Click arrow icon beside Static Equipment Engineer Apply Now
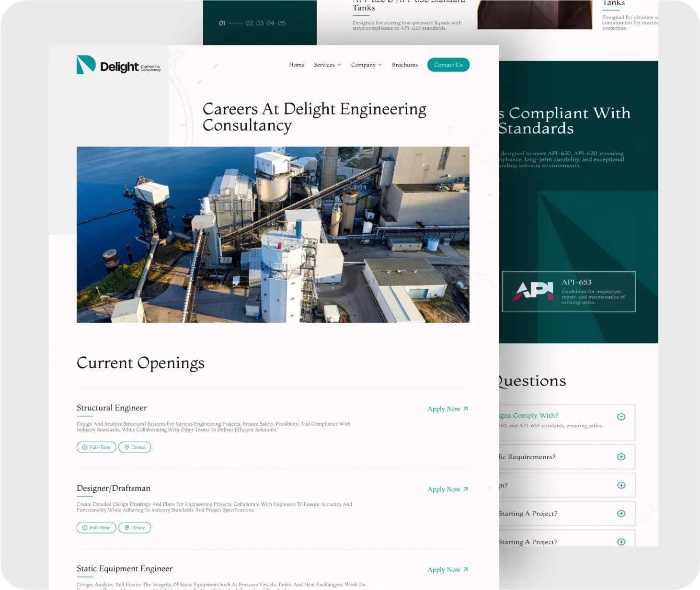This screenshot has width=700, height=590. [x=465, y=570]
